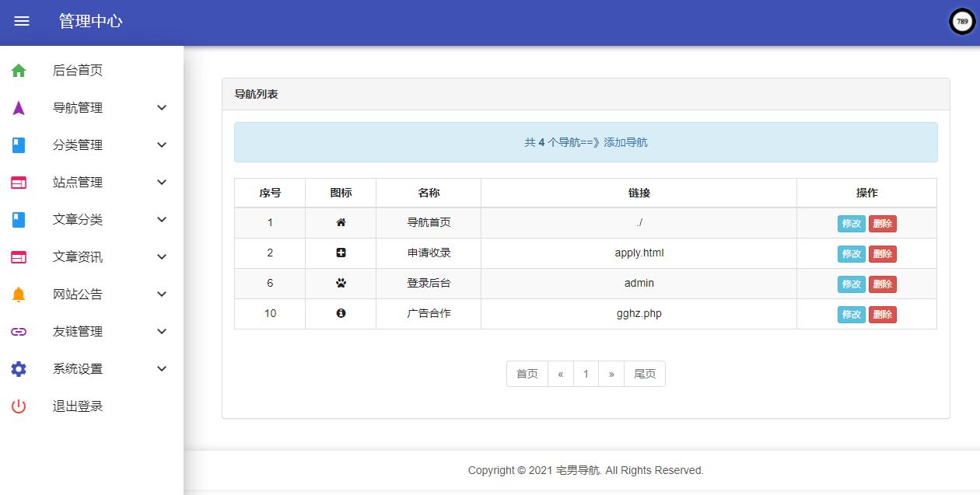The height and width of the screenshot is (495, 980).
Task: Click the red power logout icon
Action: pyautogui.click(x=19, y=406)
